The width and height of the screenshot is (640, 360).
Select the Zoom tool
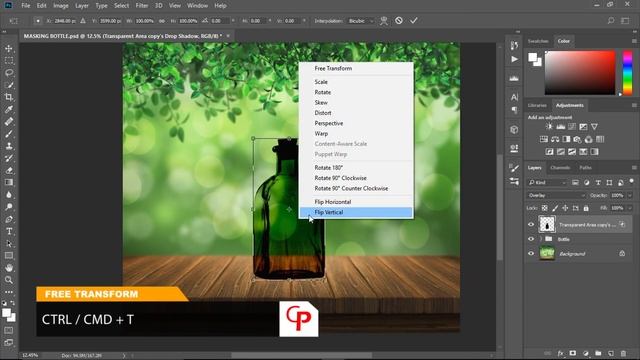(x=9, y=280)
